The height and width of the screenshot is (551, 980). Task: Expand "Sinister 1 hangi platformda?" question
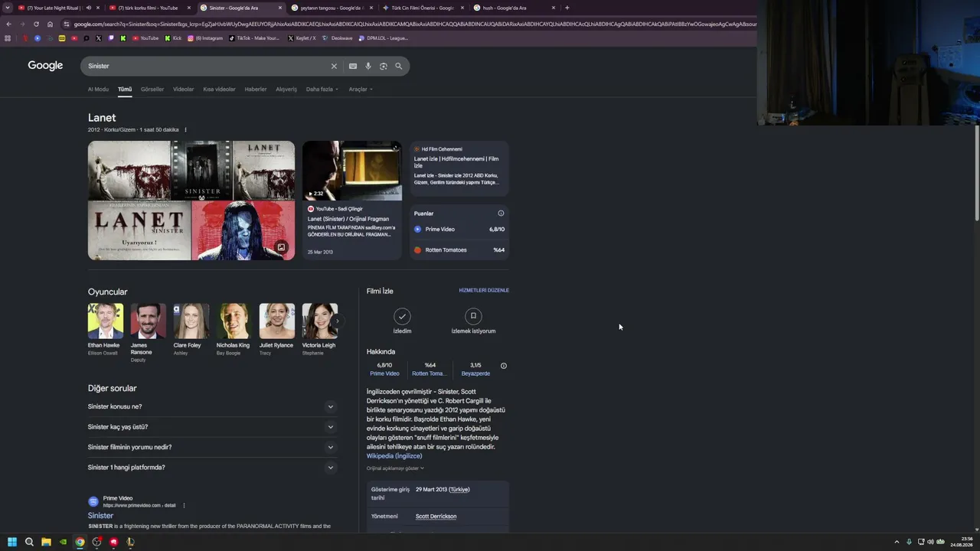pyautogui.click(x=212, y=468)
